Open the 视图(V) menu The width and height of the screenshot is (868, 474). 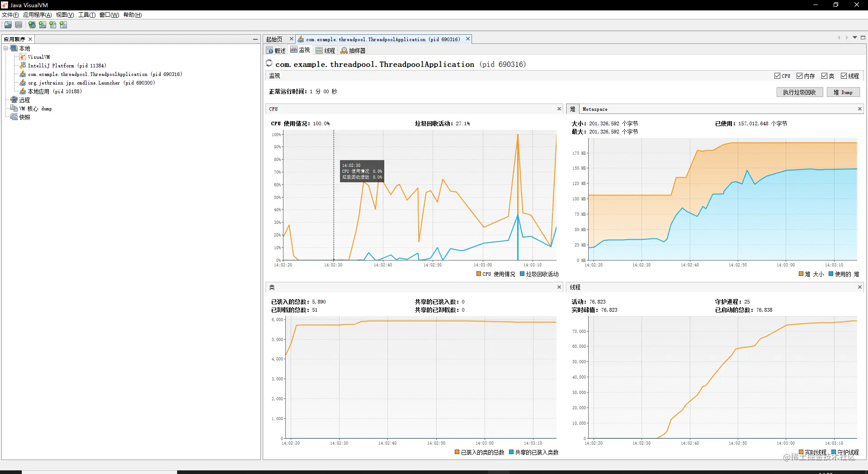tap(65, 15)
